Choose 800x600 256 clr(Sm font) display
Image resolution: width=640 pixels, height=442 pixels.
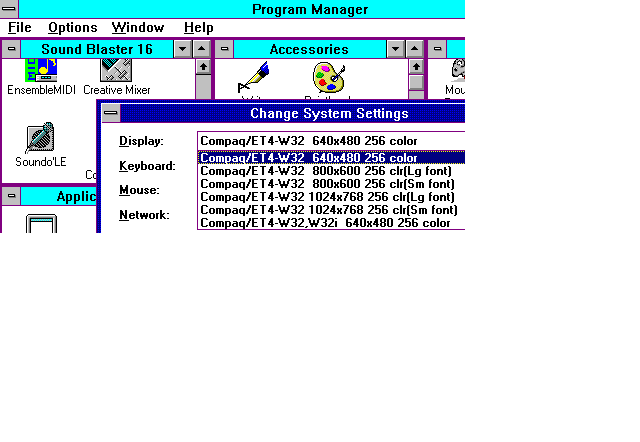point(331,184)
